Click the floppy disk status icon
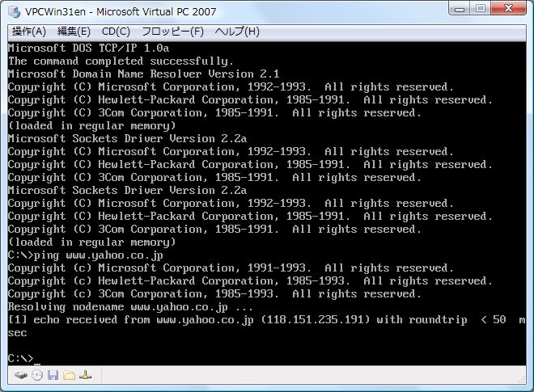The height and width of the screenshot is (392, 534). [53, 375]
